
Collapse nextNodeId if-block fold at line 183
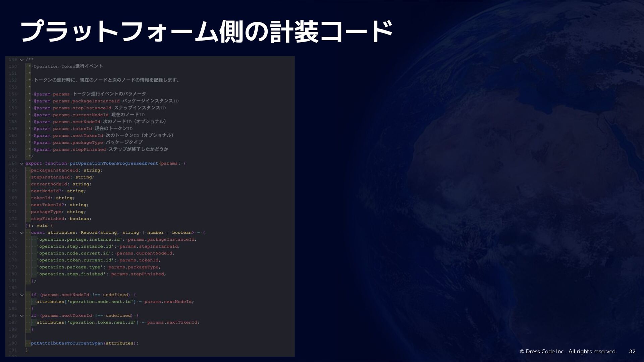tap(22, 295)
